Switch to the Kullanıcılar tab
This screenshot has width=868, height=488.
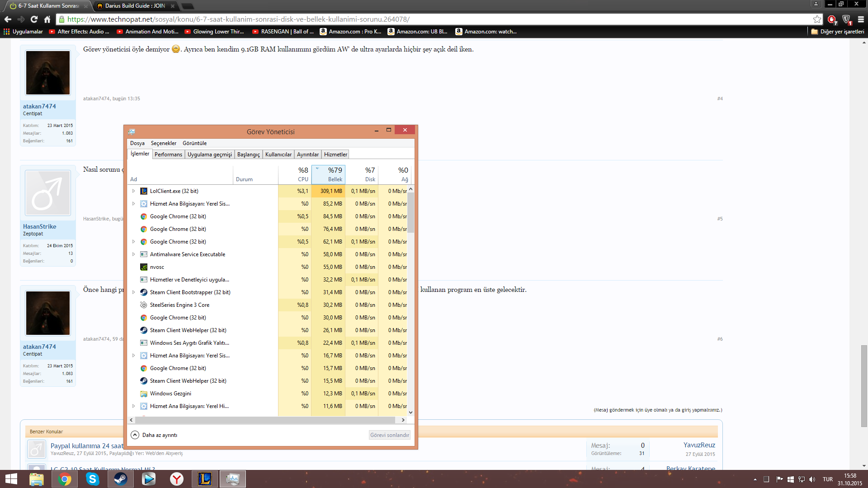pos(278,155)
